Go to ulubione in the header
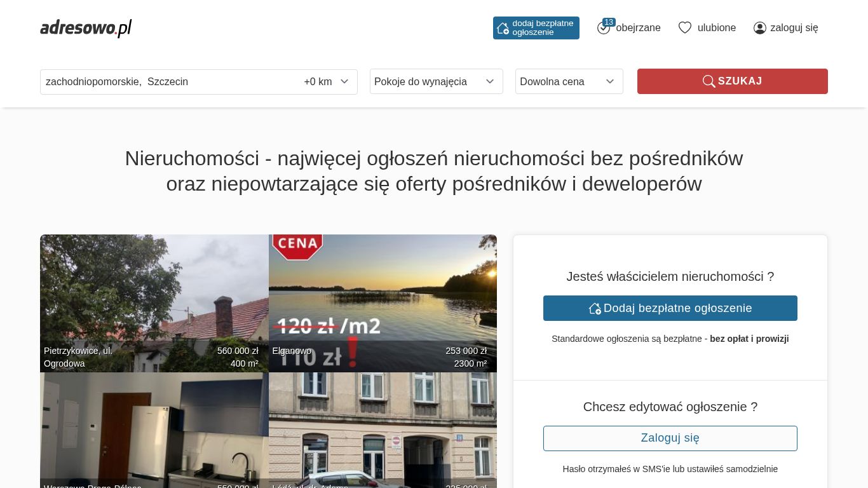Screen dimensions: 868x488 click(716, 27)
